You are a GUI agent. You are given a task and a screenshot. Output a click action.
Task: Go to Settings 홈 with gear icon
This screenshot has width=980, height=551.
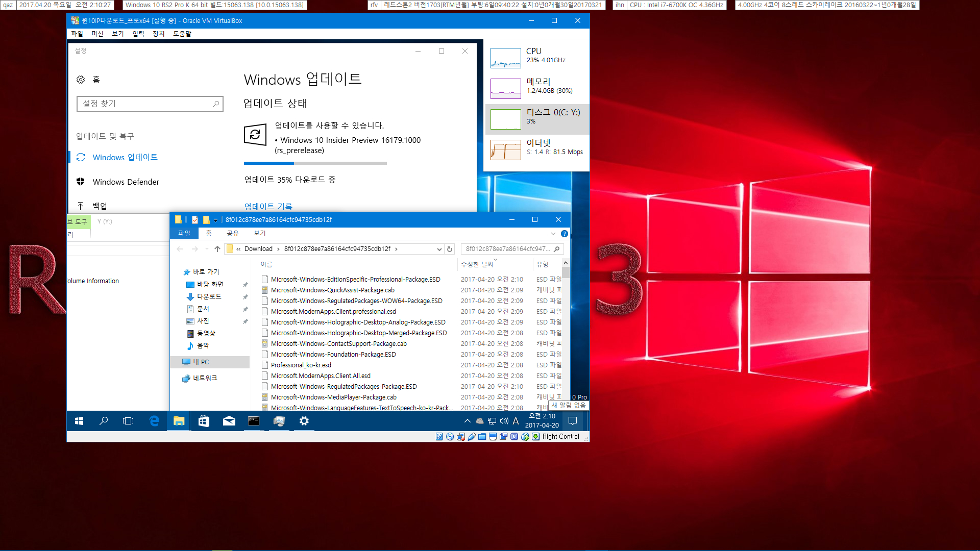pyautogui.click(x=88, y=80)
